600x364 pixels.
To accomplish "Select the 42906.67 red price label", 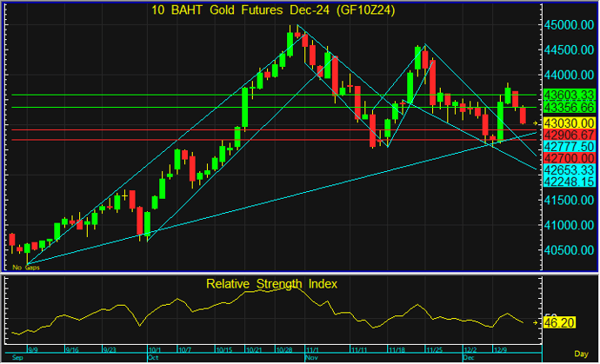I will [x=568, y=136].
